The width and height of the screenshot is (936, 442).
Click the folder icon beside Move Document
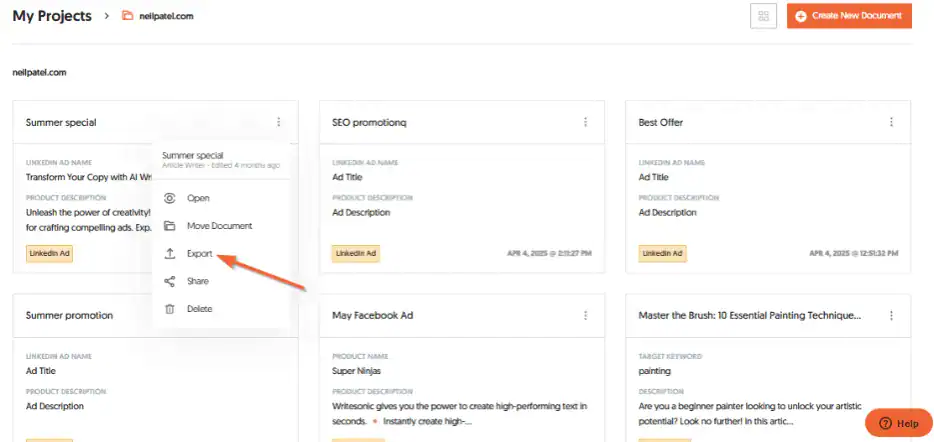(x=169, y=226)
